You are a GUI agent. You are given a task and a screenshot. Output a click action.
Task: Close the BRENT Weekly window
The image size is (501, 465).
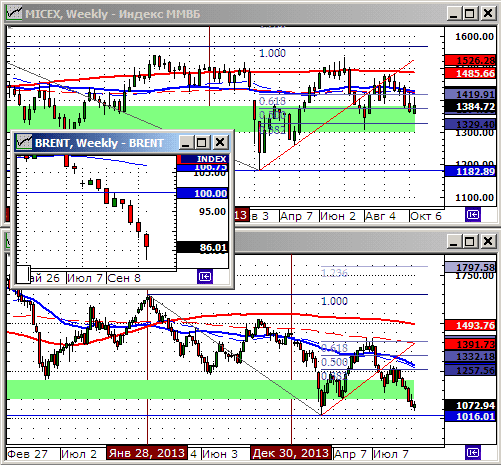[220, 143]
